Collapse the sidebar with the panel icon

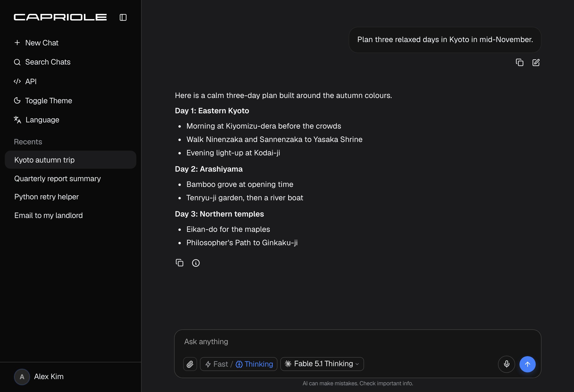[123, 17]
